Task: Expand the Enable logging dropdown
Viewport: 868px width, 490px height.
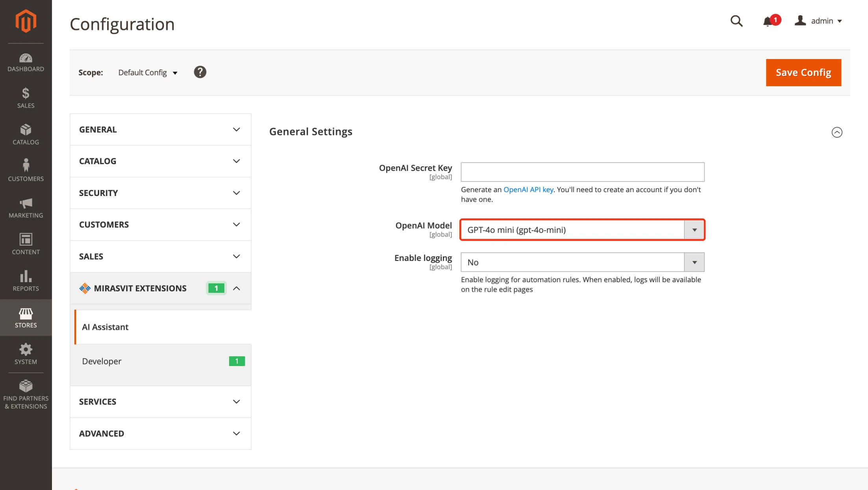Action: (x=693, y=262)
